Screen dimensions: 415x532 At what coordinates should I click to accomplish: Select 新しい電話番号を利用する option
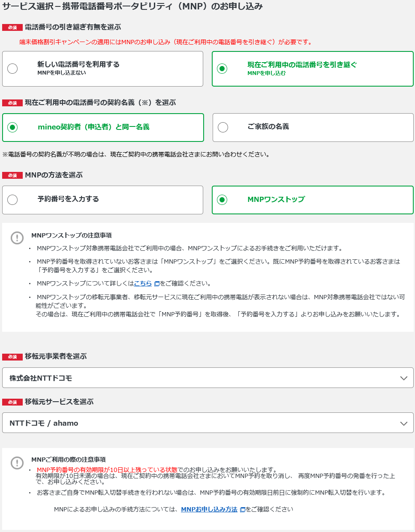coord(13,69)
